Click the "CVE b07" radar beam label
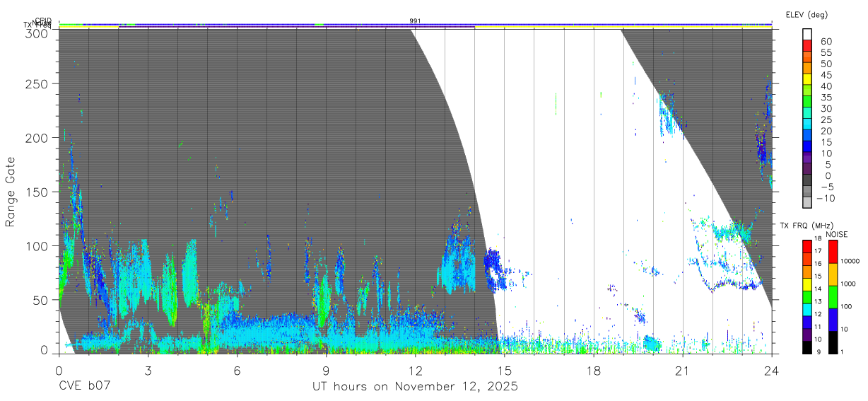This screenshot has width=868, height=401. click(x=84, y=386)
